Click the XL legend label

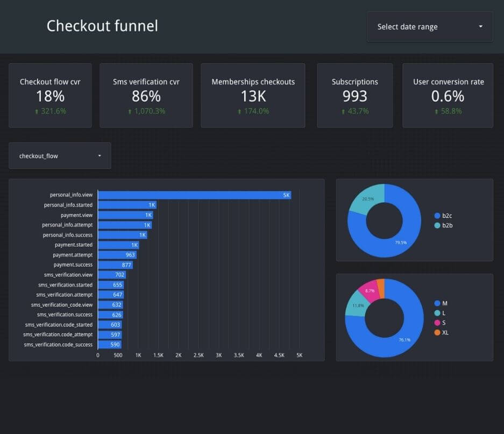[x=445, y=332]
